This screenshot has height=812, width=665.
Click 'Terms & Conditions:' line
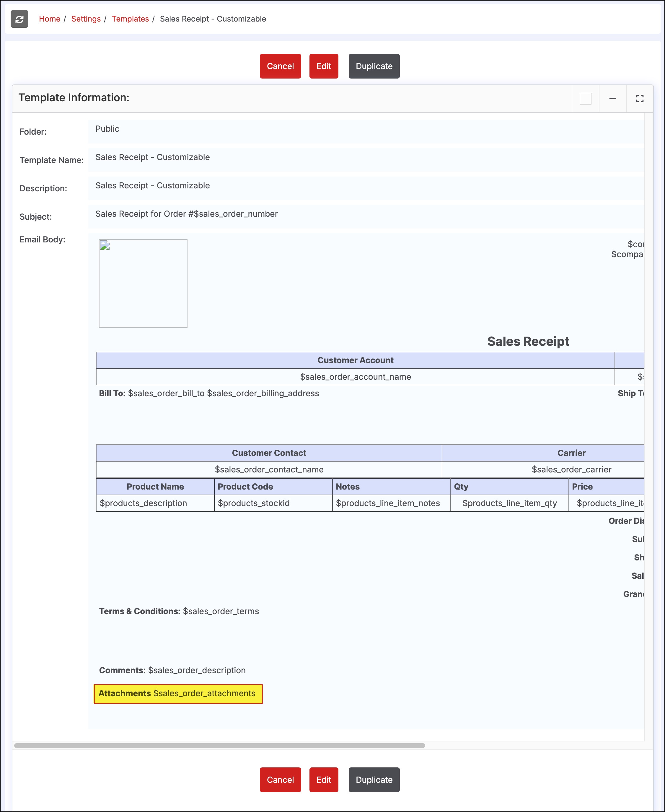click(179, 611)
